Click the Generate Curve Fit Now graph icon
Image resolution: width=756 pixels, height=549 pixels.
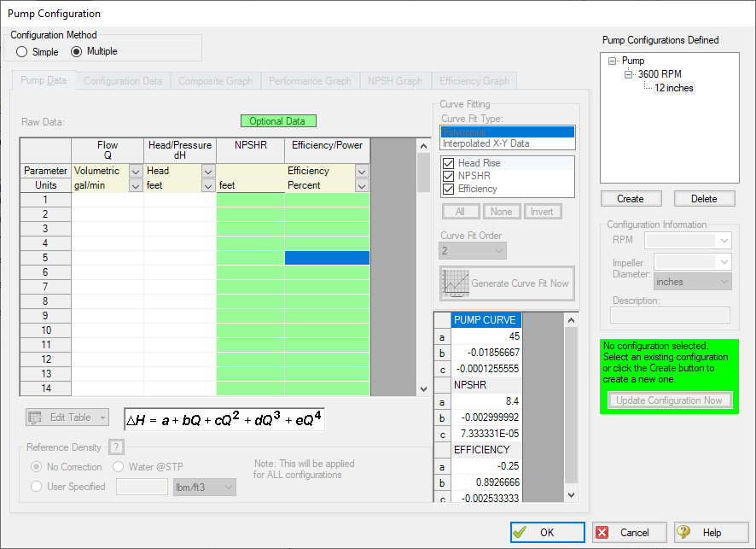pos(455,283)
